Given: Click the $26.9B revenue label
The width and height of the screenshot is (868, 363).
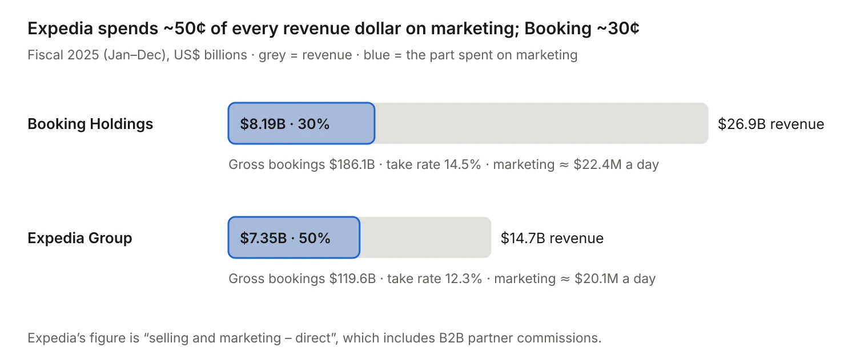Looking at the screenshot, I should pyautogui.click(x=771, y=124).
